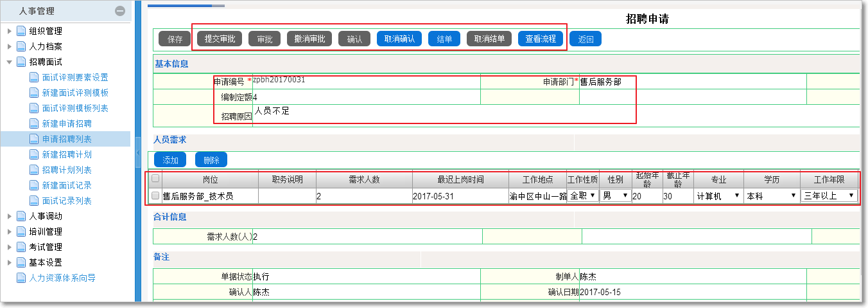Click the page icon beside 新建招聘计划
This screenshot has width=868, height=308.
click(x=34, y=154)
